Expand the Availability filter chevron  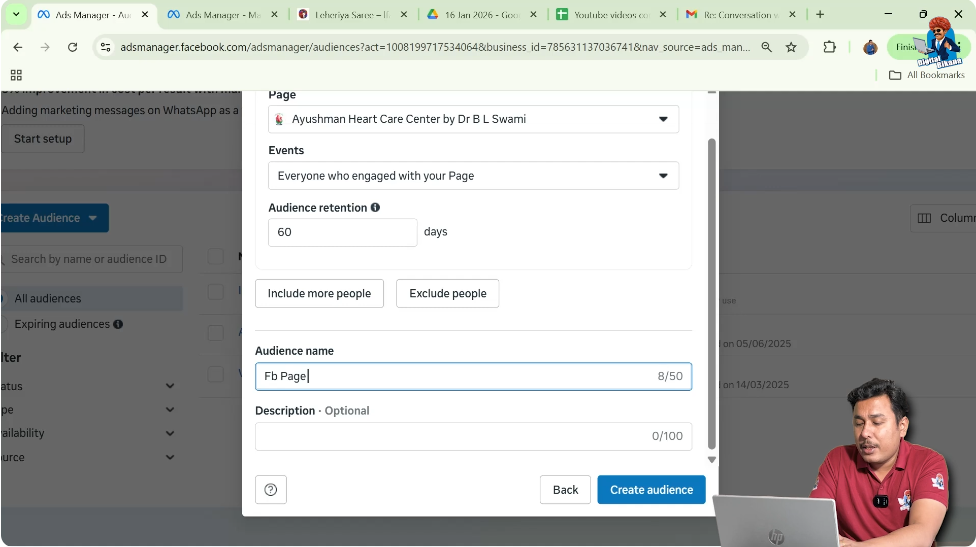point(170,433)
